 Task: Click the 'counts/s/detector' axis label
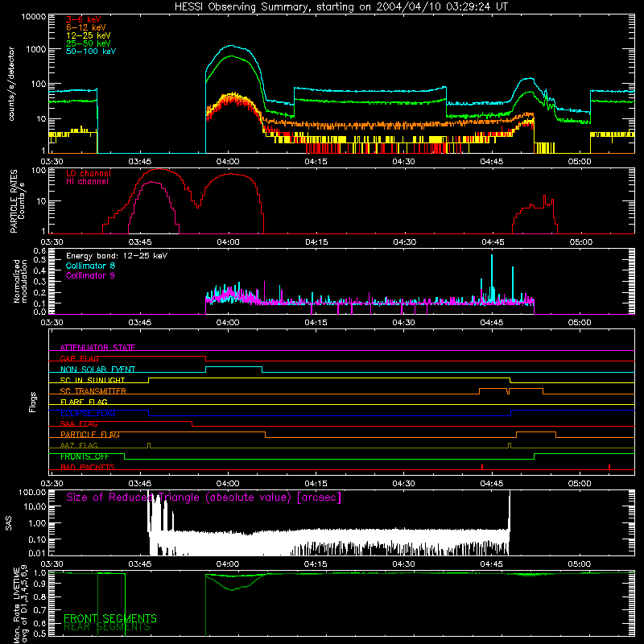click(11, 84)
